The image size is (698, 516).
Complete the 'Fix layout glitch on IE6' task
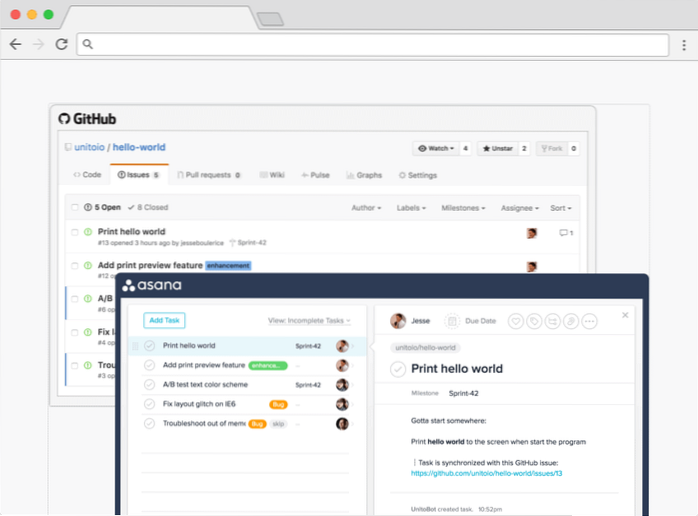150,404
